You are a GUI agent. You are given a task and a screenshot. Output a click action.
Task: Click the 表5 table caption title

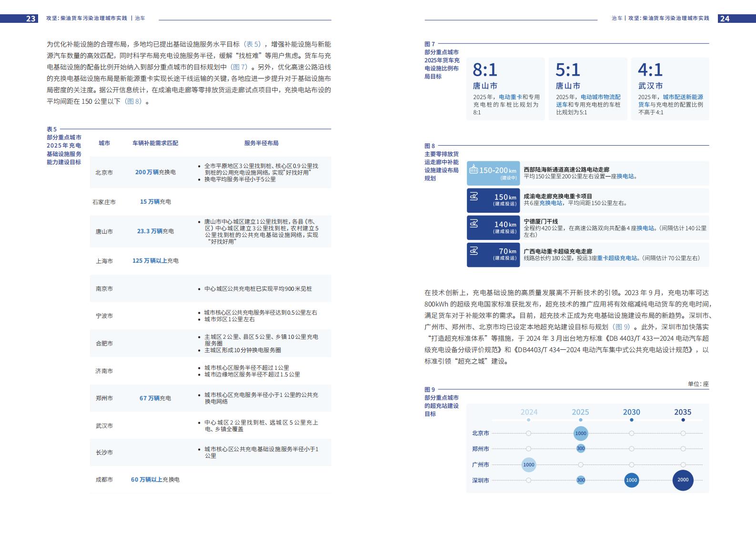click(x=64, y=146)
